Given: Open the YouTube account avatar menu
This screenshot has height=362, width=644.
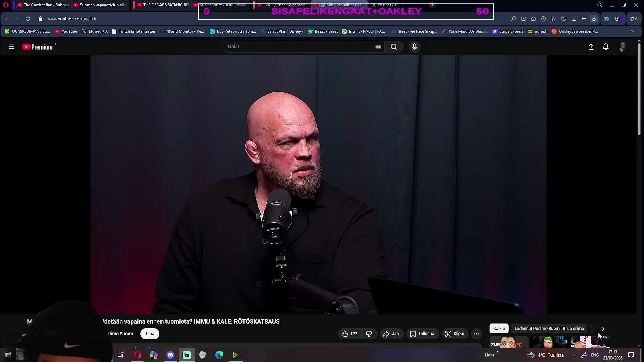Looking at the screenshot, I should point(623,47).
